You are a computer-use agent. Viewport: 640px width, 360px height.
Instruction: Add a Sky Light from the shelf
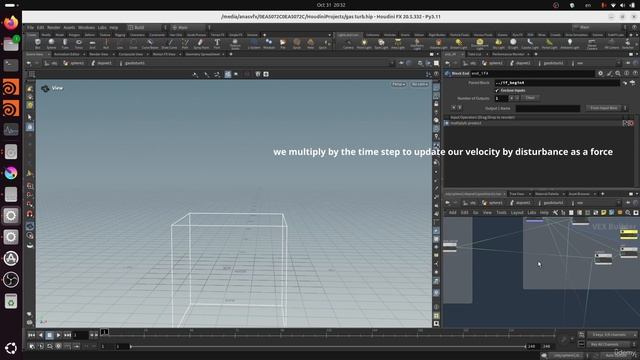click(498, 44)
